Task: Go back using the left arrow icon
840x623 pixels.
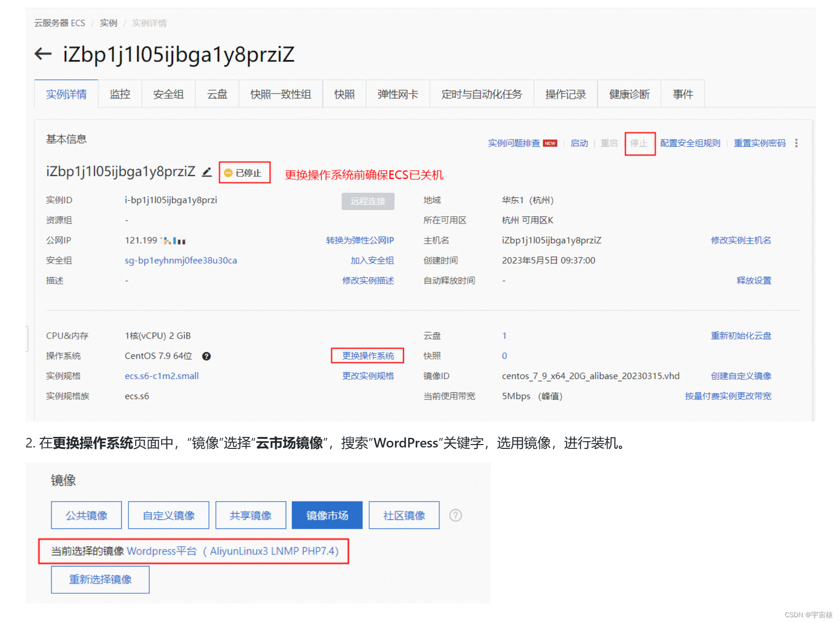Action: point(43,54)
